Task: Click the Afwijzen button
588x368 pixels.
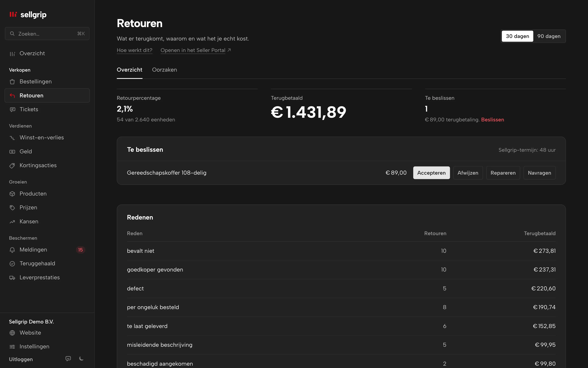Action: 468,173
